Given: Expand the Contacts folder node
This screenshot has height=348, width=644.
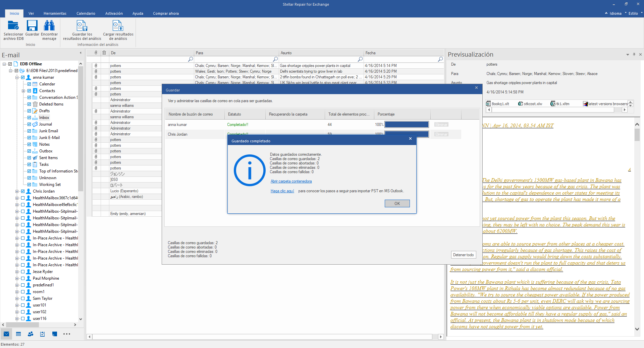Looking at the screenshot, I should (23, 91).
